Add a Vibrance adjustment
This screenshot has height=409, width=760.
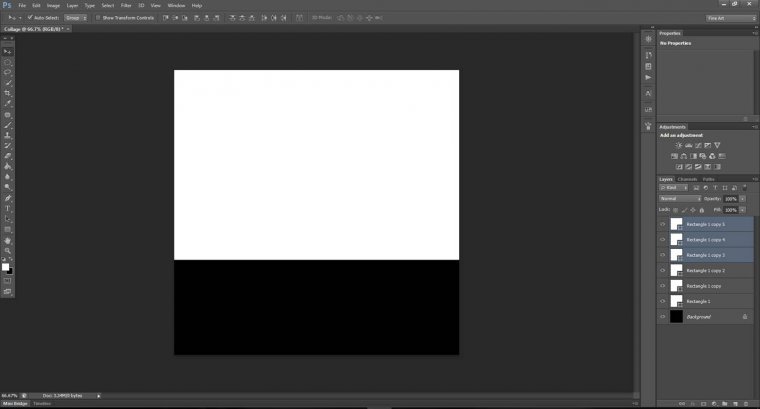coord(717,145)
